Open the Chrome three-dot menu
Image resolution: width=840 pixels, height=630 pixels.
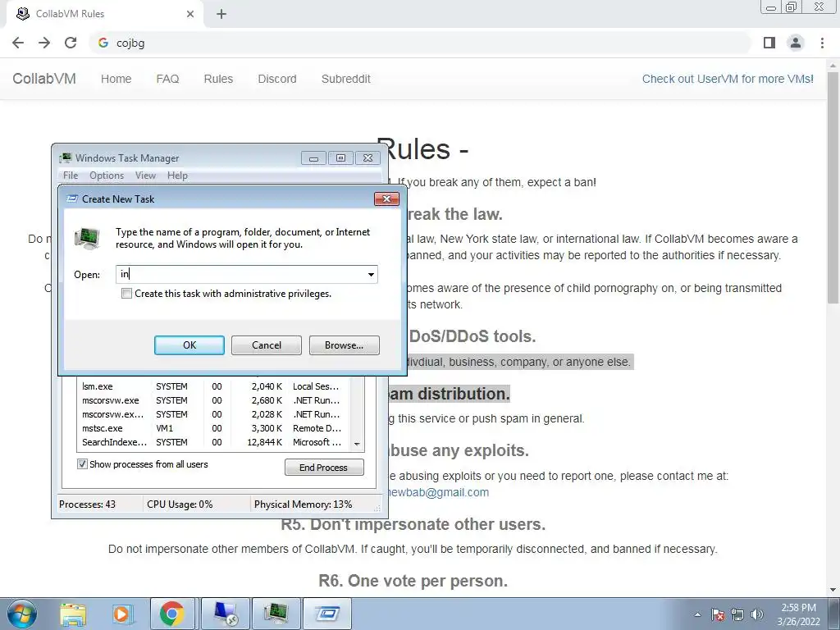(x=822, y=43)
